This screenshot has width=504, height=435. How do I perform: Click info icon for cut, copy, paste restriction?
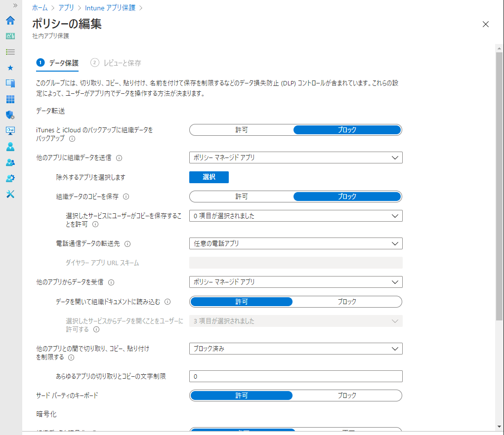point(71,357)
